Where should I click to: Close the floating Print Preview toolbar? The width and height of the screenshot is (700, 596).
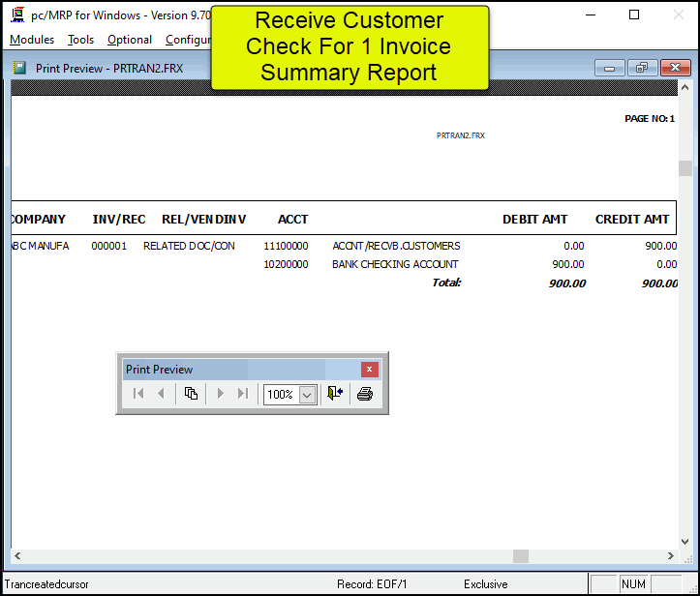[369, 370]
